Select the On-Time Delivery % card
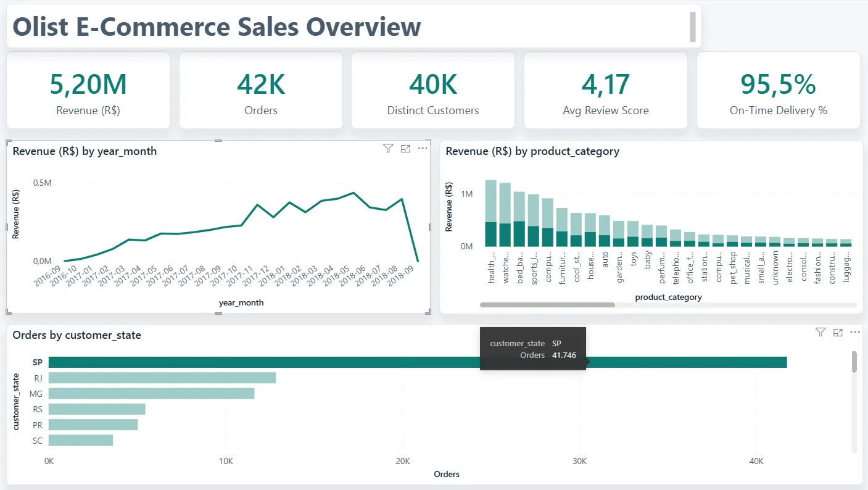Screen dimensions: 868x490 (x=779, y=90)
